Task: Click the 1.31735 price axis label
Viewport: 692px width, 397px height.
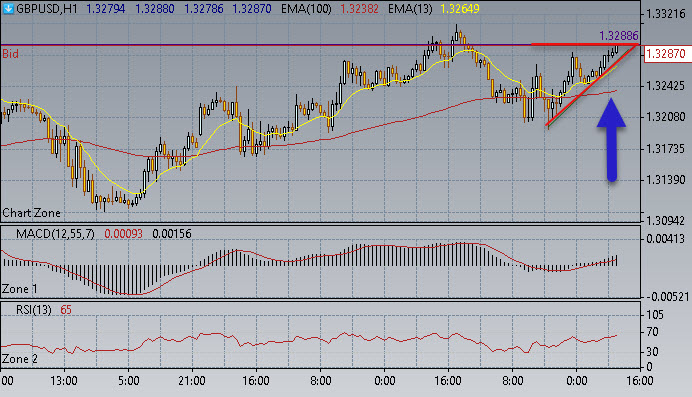Action: click(666, 149)
